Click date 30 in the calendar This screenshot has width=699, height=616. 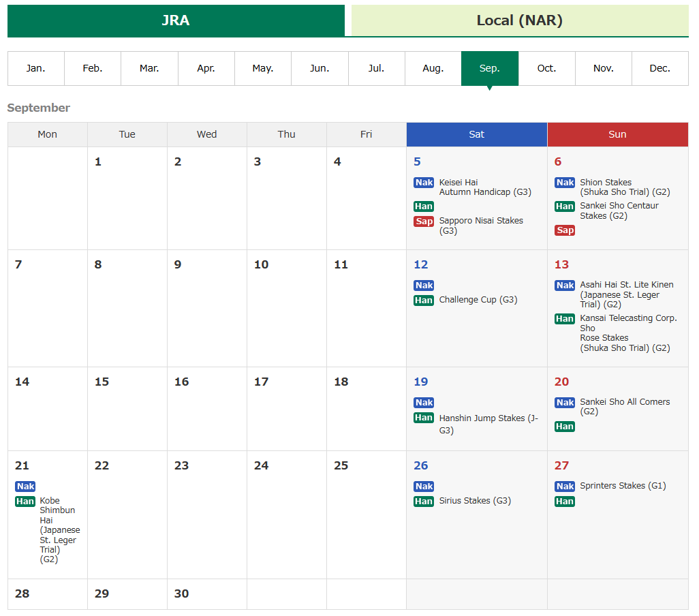181,594
